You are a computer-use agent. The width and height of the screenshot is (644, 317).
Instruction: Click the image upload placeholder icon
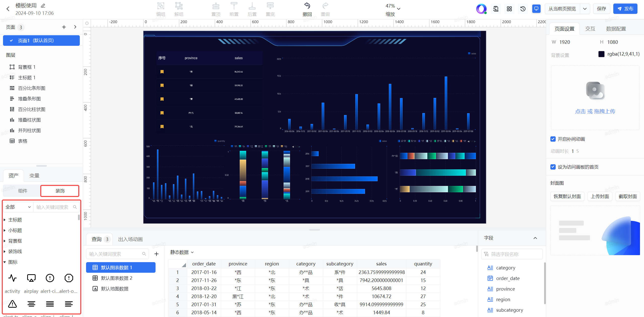595,91
